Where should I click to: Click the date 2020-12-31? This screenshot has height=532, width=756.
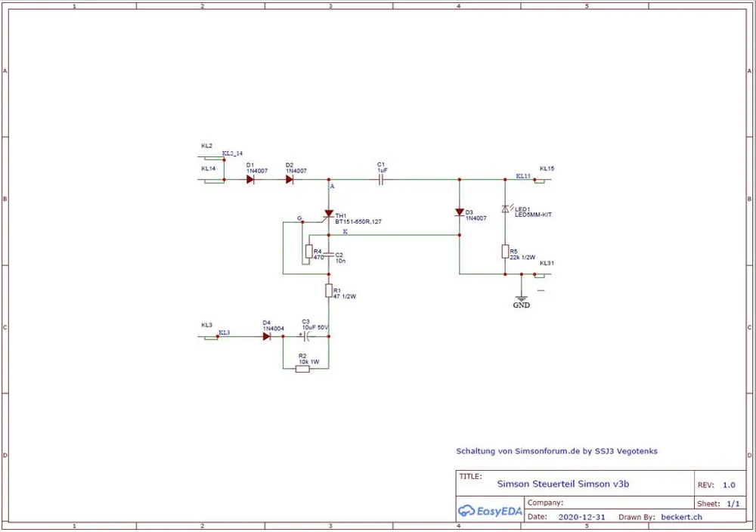point(581,517)
